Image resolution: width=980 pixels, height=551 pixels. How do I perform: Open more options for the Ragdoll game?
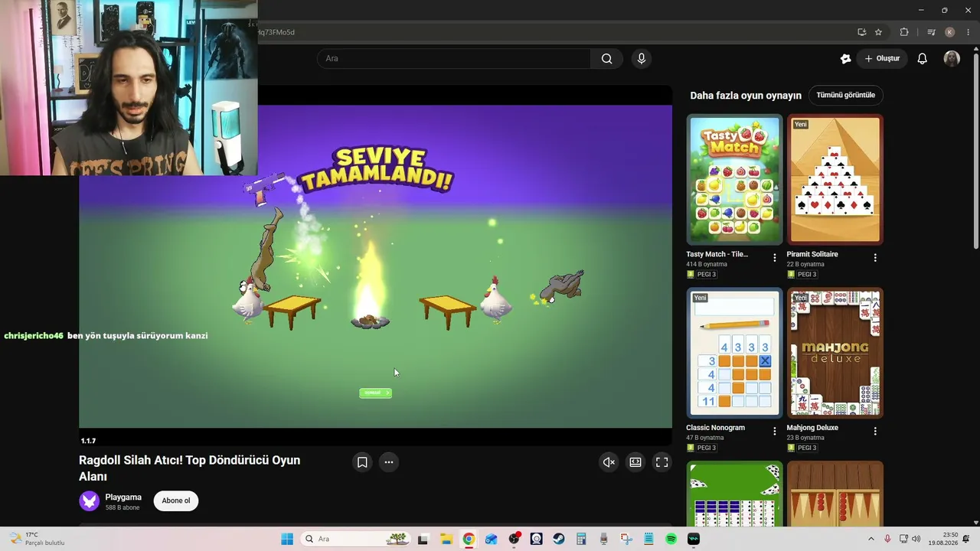click(x=389, y=462)
